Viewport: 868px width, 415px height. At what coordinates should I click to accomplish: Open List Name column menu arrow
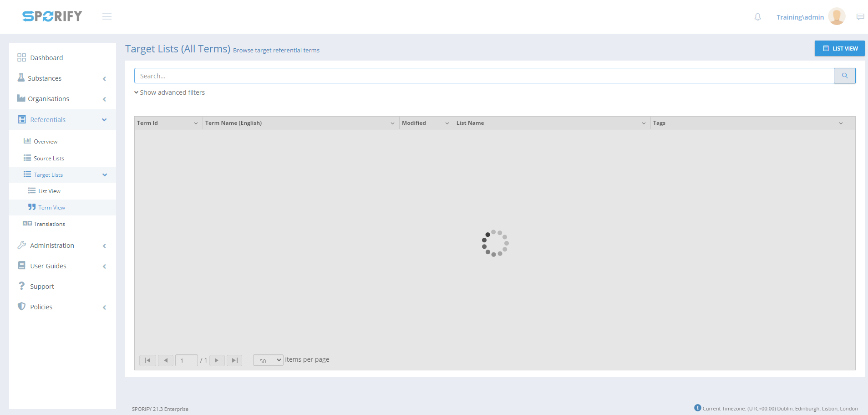point(644,123)
